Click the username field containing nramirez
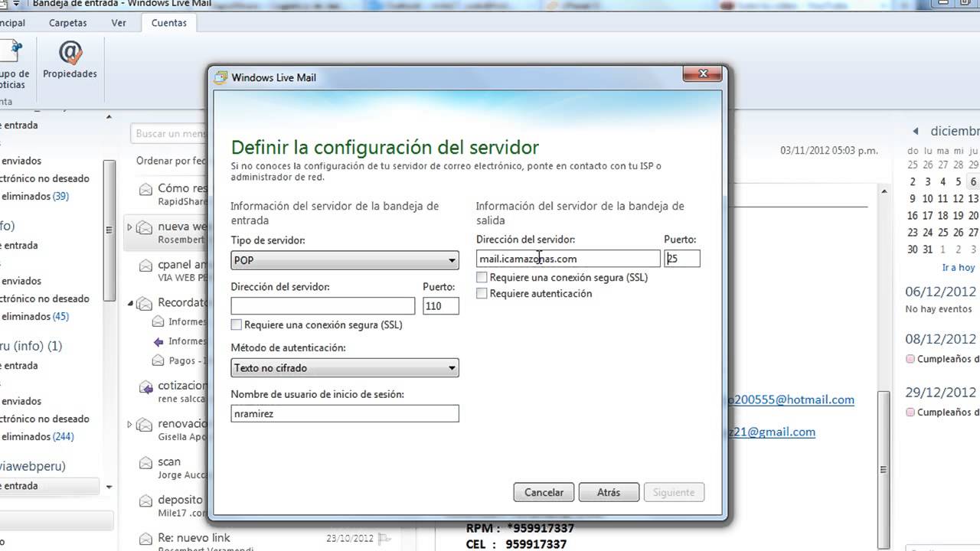The width and height of the screenshot is (980, 551). click(345, 414)
